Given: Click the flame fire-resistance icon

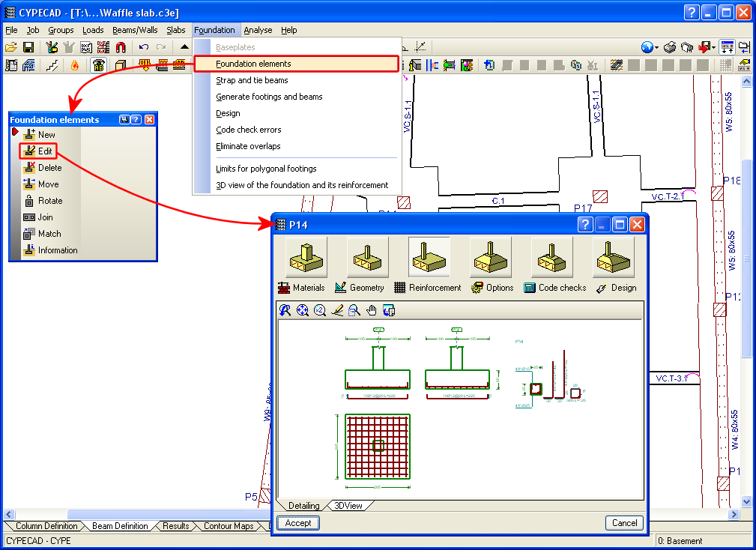Looking at the screenshot, I should [x=75, y=64].
